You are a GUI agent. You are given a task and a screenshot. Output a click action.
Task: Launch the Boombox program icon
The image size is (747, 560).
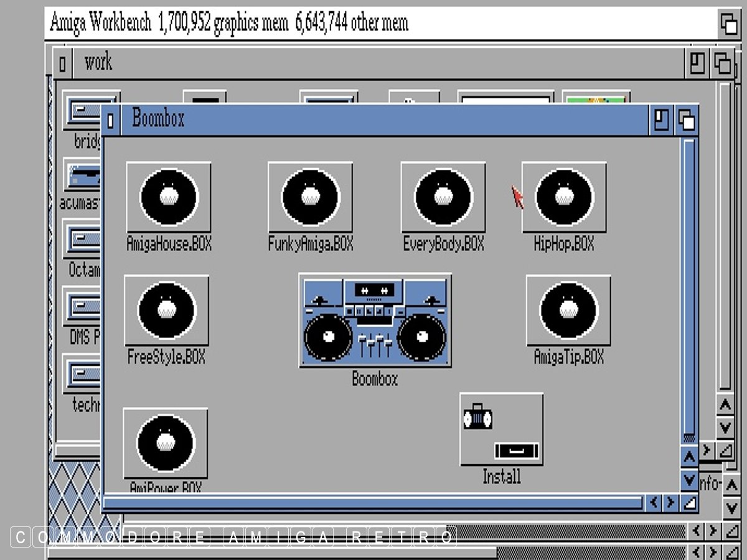375,320
